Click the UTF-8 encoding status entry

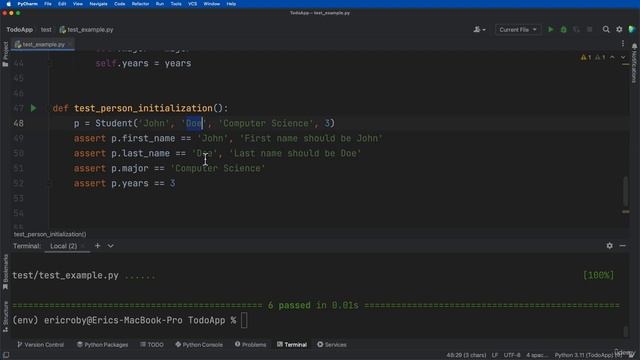(512, 355)
